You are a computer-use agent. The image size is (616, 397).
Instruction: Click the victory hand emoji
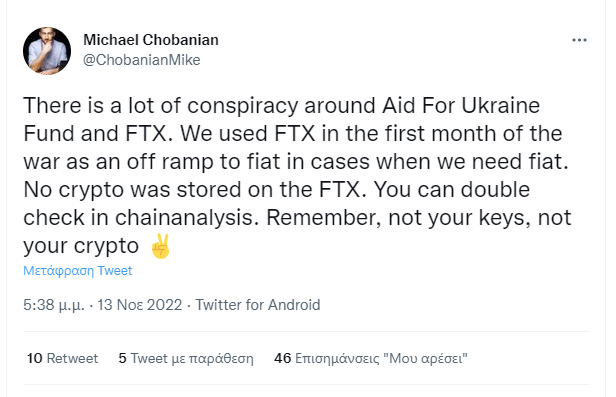[160, 246]
